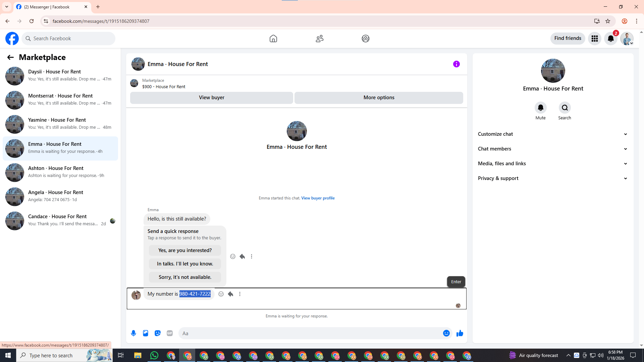Mute the Emma conversation
The image size is (644, 362).
coord(540,108)
